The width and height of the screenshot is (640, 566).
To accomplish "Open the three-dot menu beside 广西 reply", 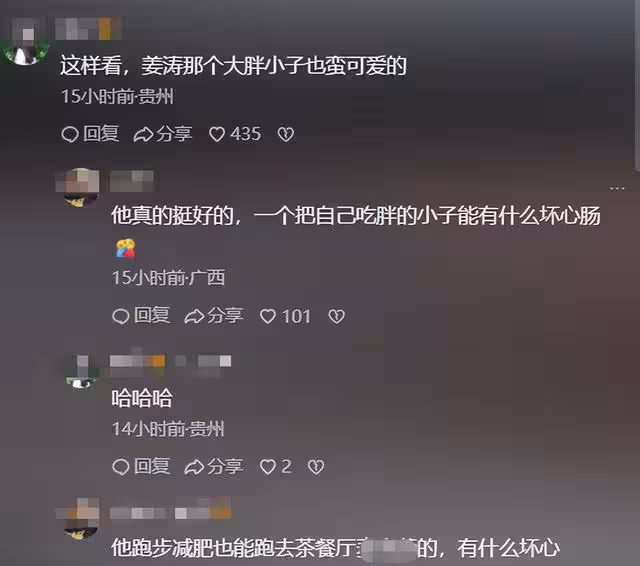I will click(x=617, y=188).
